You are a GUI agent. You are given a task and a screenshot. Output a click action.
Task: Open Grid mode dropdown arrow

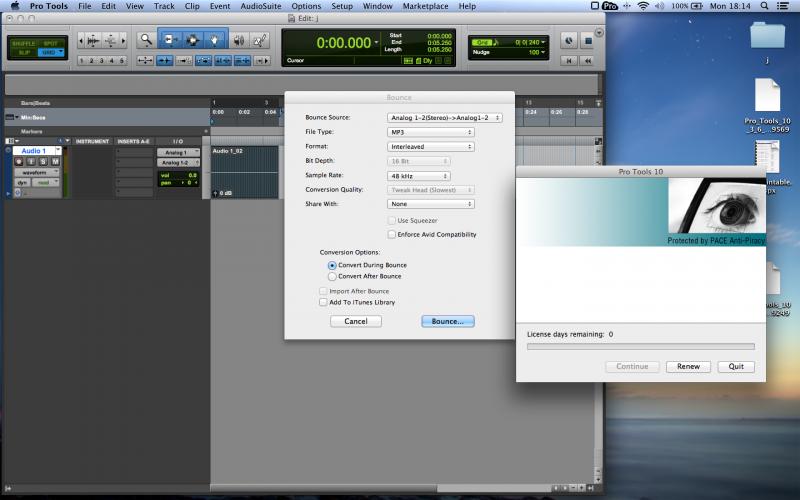click(x=61, y=52)
